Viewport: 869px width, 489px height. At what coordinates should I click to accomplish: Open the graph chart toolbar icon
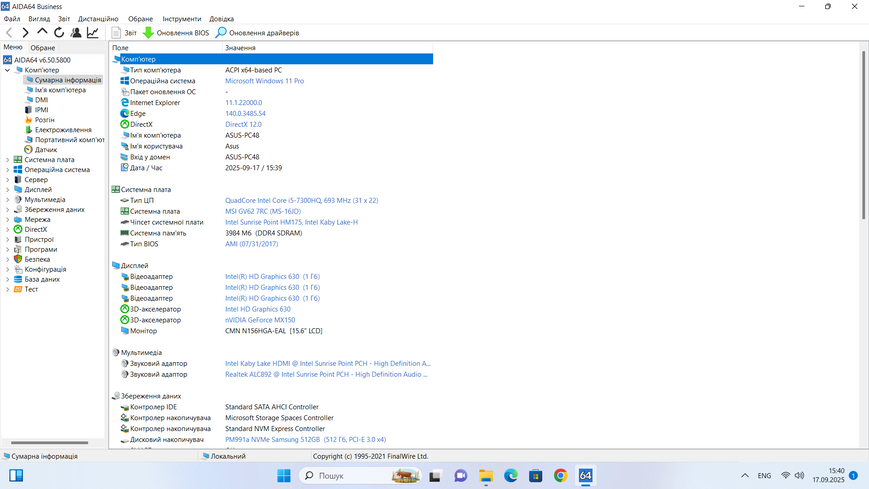93,33
